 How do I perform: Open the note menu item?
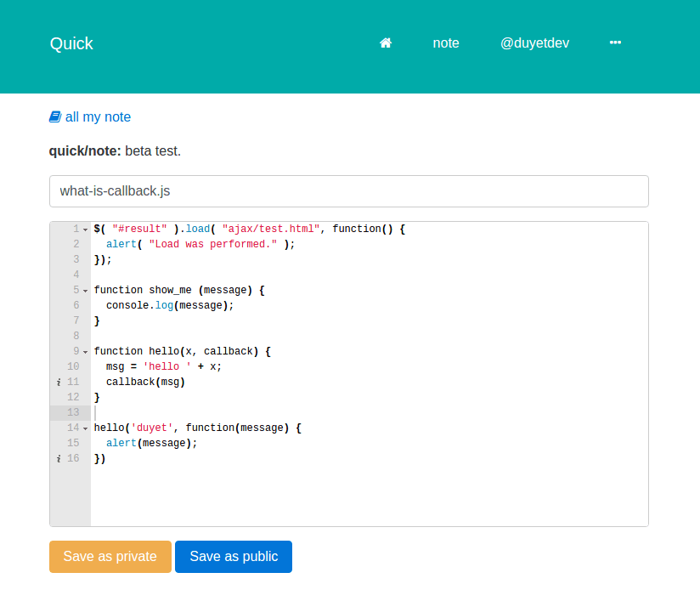(445, 43)
